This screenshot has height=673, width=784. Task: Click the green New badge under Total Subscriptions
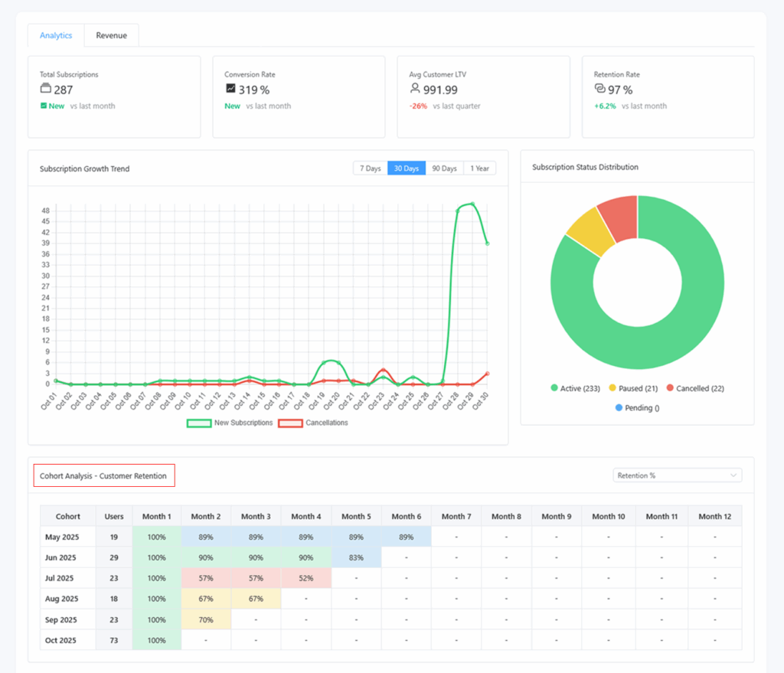[x=52, y=106]
